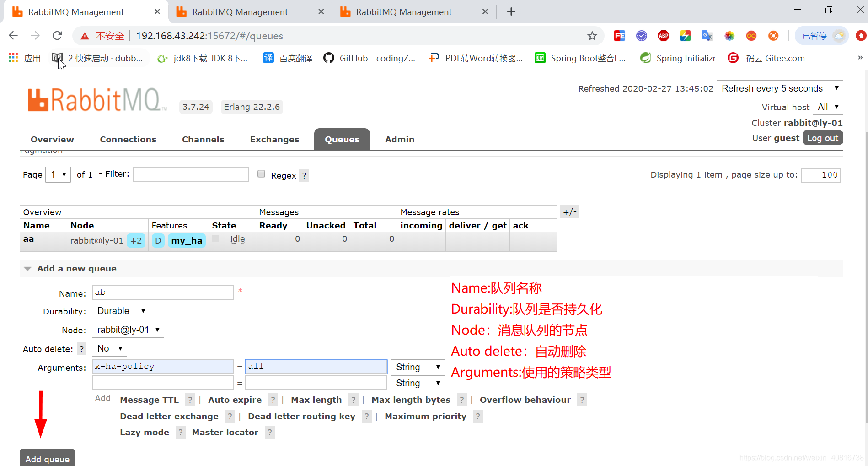Screen dimensions: 868x466
Task: Bookmark this page with the star icon
Action: tap(592, 36)
